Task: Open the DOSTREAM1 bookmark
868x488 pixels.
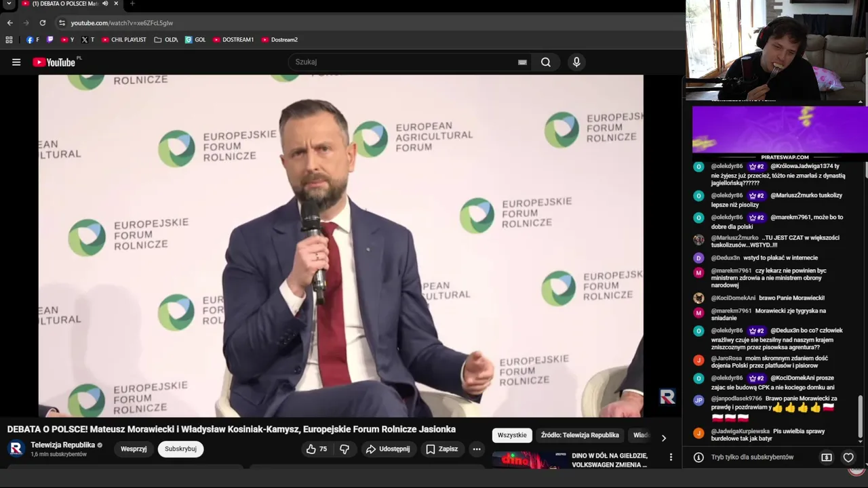Action: click(x=233, y=40)
